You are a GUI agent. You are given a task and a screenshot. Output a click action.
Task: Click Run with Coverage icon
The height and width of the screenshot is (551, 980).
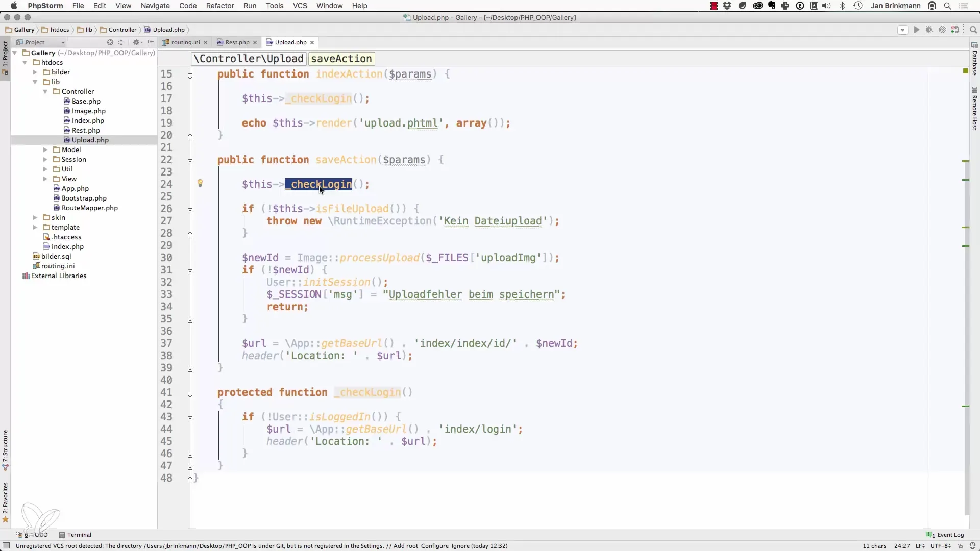pos(942,30)
